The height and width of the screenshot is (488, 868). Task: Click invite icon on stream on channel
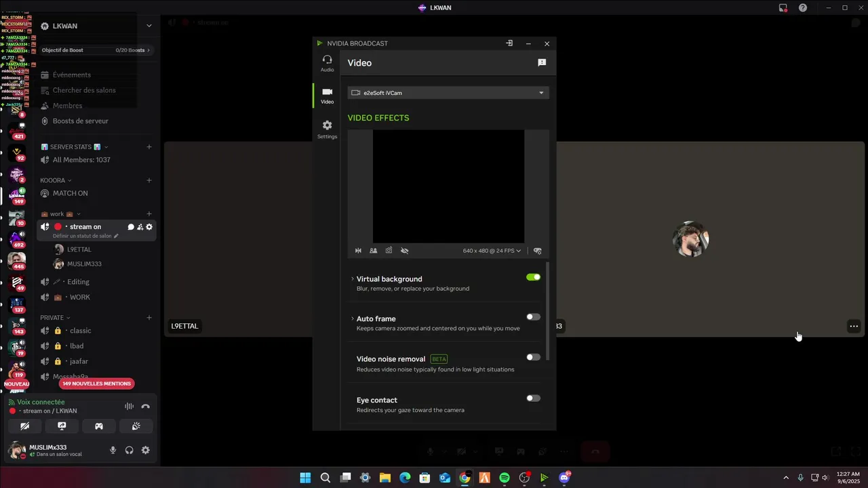click(x=140, y=227)
